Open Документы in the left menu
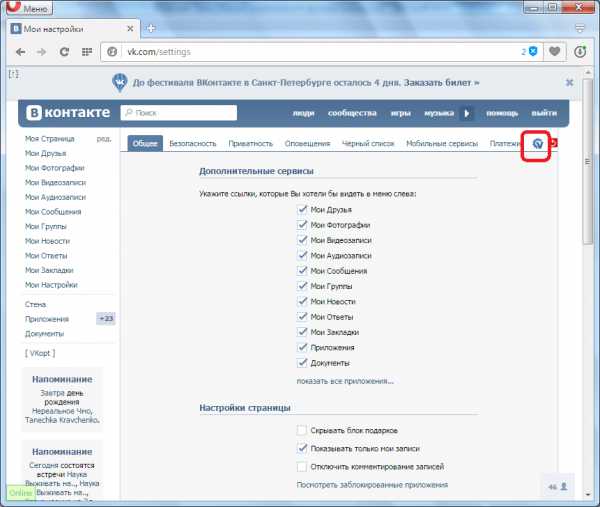 click(x=44, y=334)
